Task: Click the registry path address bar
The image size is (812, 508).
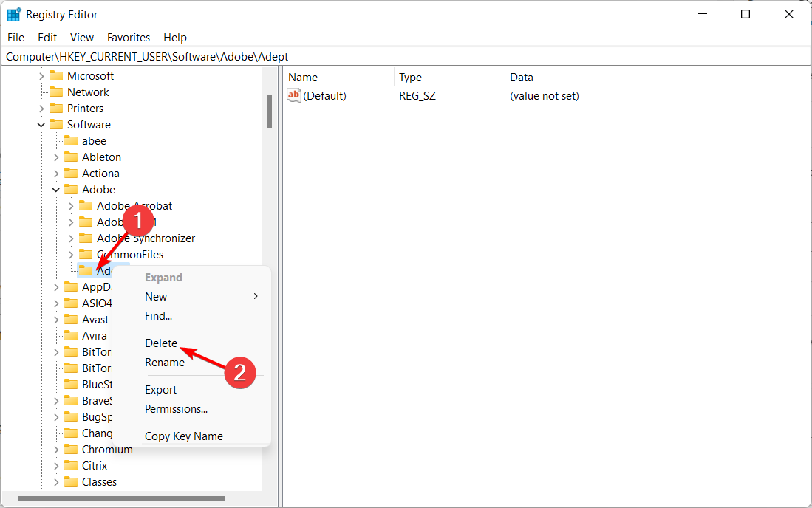Action: (406, 56)
